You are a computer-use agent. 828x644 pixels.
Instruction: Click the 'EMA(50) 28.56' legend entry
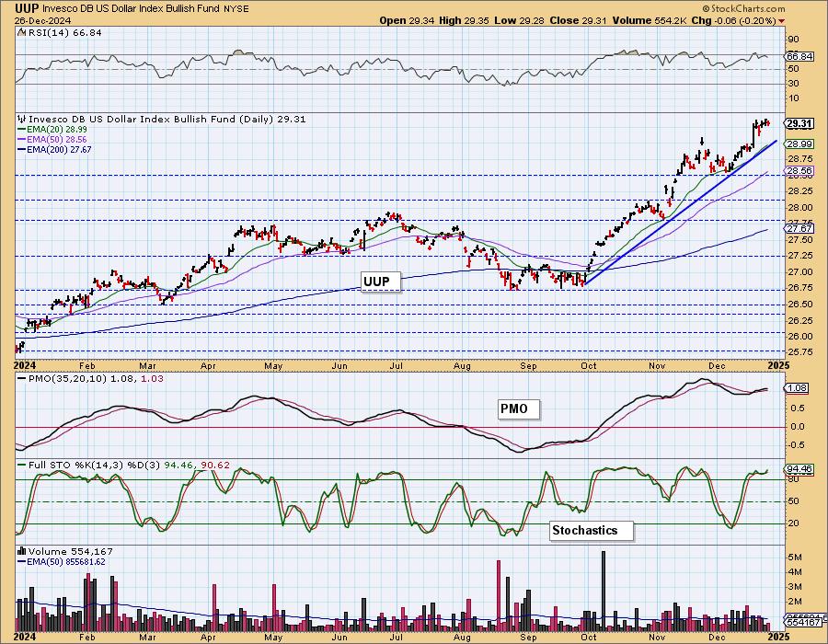click(52, 139)
